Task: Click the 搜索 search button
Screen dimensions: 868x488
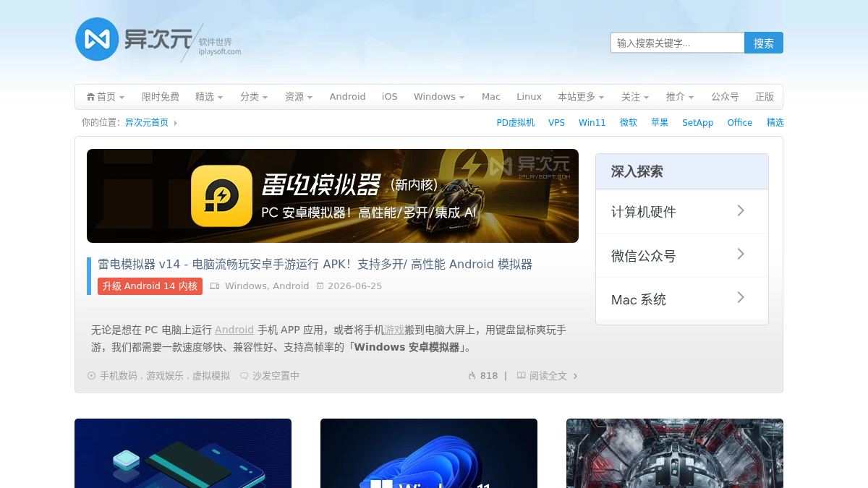Action: pos(764,43)
